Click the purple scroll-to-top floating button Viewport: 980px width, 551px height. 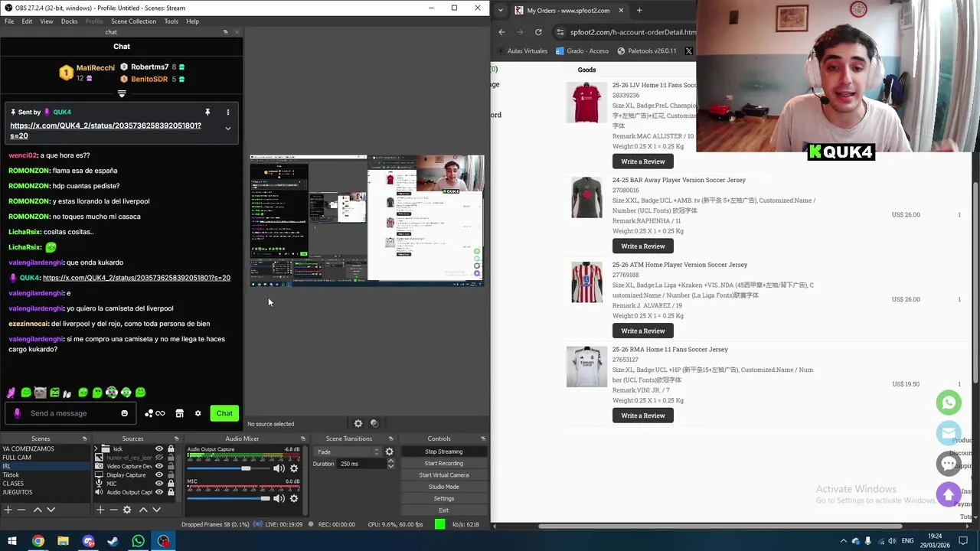(x=949, y=494)
